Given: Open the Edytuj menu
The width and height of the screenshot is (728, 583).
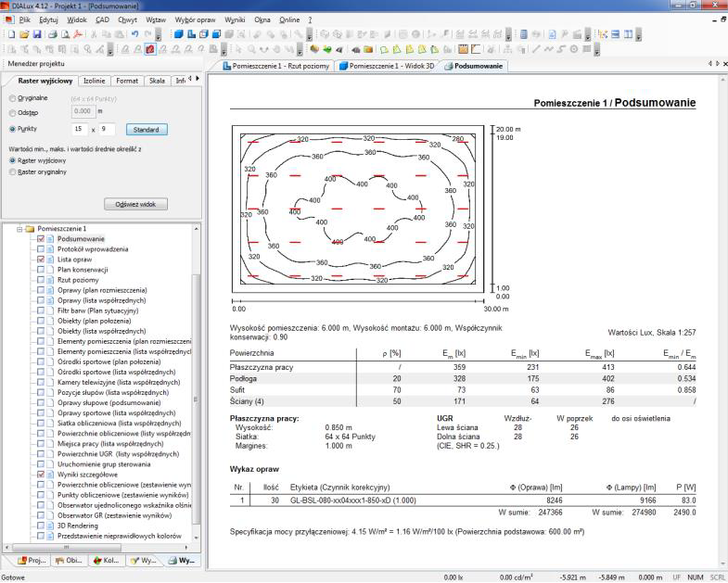Looking at the screenshot, I should (x=48, y=20).
